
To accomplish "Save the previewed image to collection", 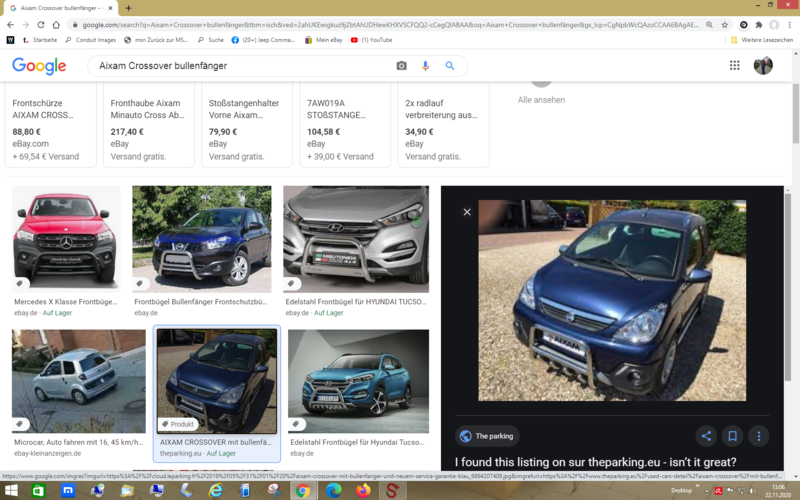I will (732, 436).
